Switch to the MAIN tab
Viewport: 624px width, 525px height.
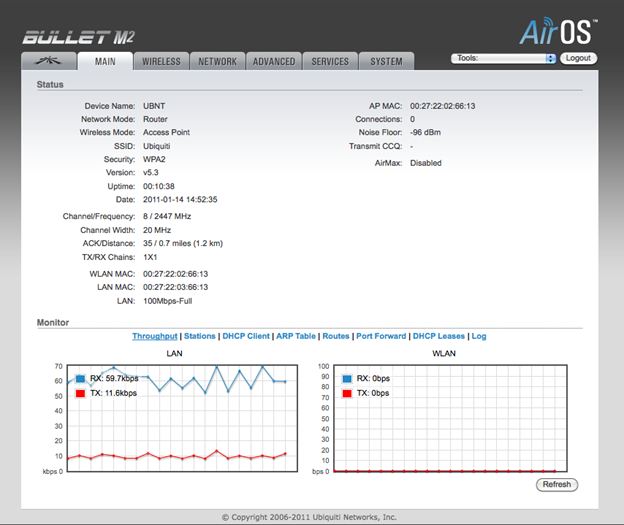point(105,61)
